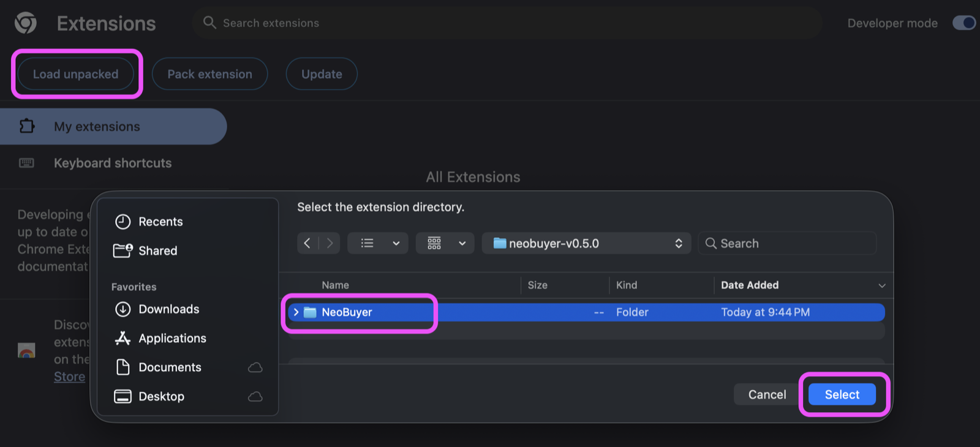
Task: Focus the file dialog Search field
Action: click(x=788, y=243)
